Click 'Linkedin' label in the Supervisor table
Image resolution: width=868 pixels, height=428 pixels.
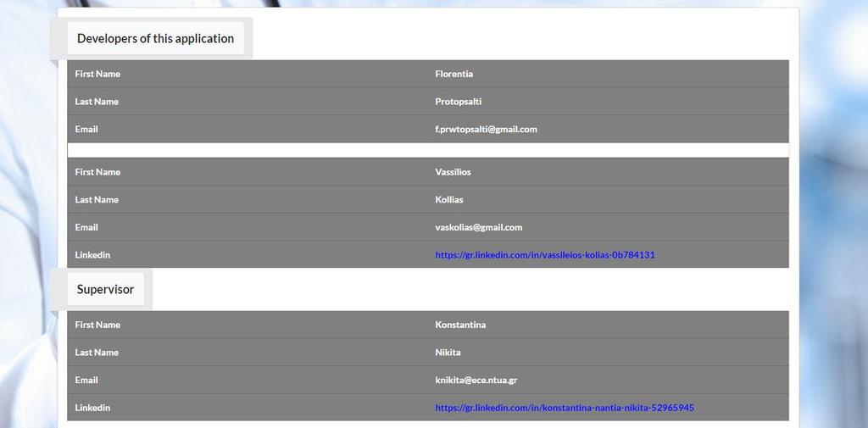(x=92, y=408)
